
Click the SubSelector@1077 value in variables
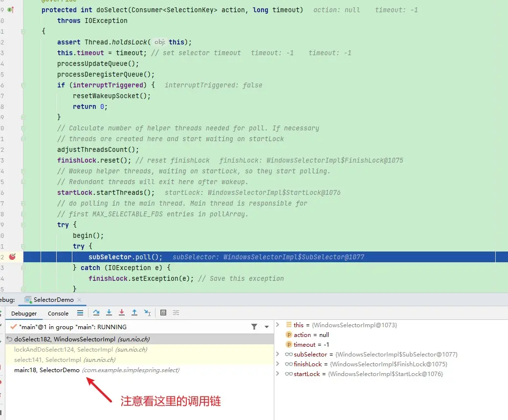(x=397, y=355)
